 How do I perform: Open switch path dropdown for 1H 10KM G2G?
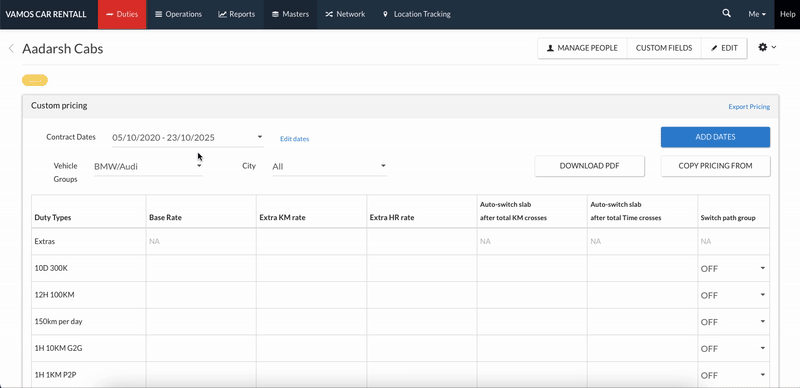tap(733, 349)
